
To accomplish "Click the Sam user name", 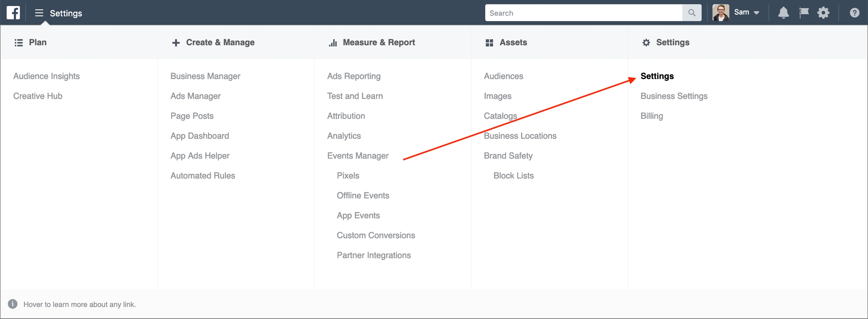I will pos(741,12).
